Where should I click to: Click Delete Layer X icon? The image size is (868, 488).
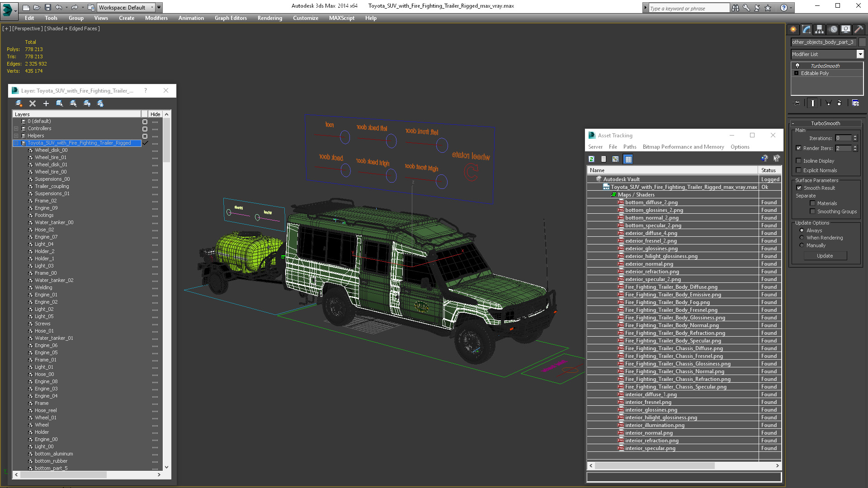point(33,103)
